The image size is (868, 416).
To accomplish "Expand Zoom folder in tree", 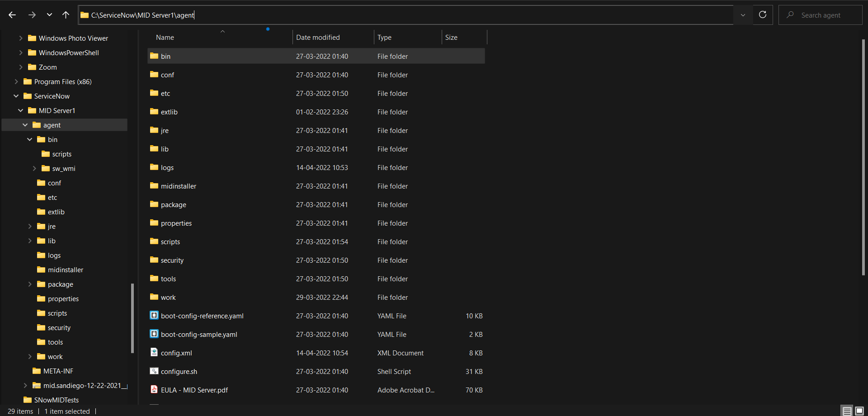I will [x=21, y=67].
